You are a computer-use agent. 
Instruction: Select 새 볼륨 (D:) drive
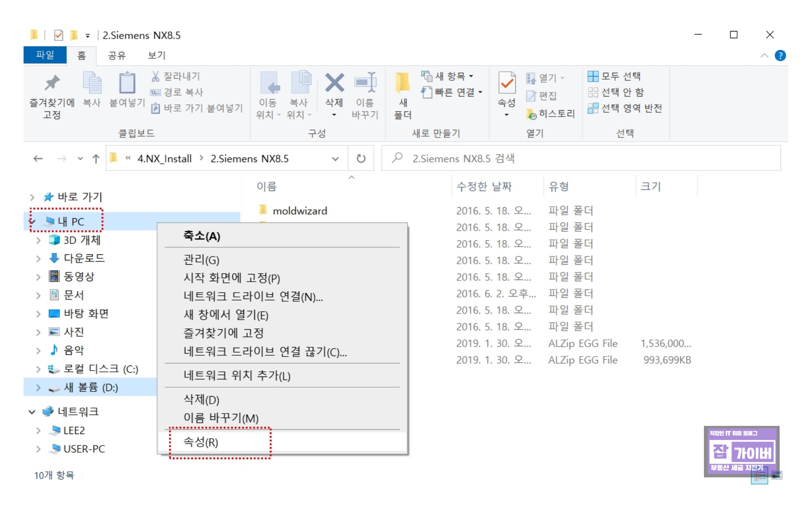coord(91,388)
